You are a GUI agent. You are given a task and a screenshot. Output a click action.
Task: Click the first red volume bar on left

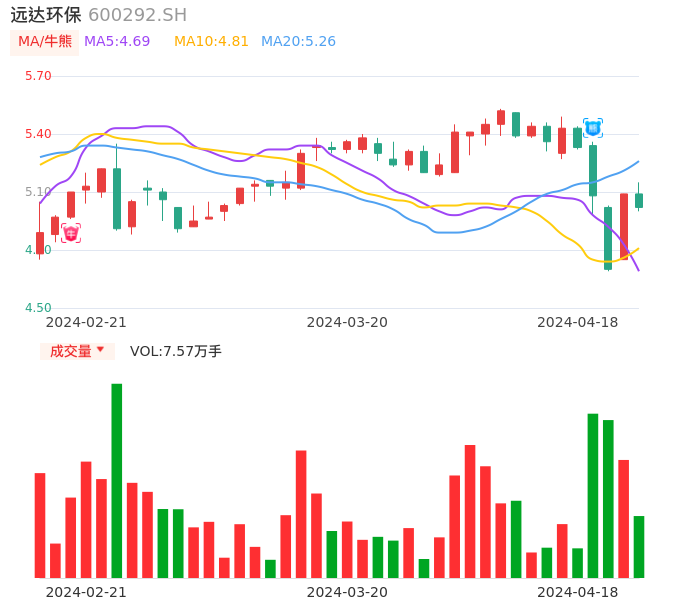40,525
